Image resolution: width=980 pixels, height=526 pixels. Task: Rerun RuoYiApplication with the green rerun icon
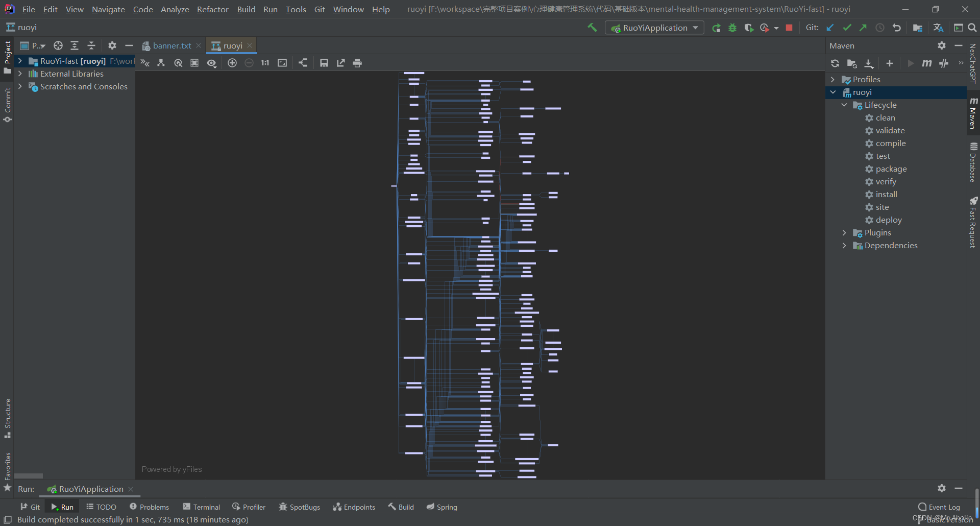point(716,28)
